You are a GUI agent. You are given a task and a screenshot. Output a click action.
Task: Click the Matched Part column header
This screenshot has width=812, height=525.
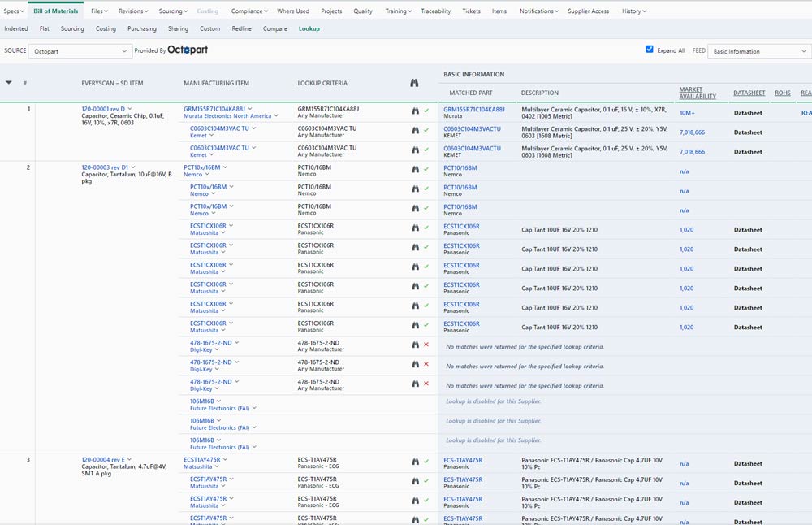coord(471,93)
